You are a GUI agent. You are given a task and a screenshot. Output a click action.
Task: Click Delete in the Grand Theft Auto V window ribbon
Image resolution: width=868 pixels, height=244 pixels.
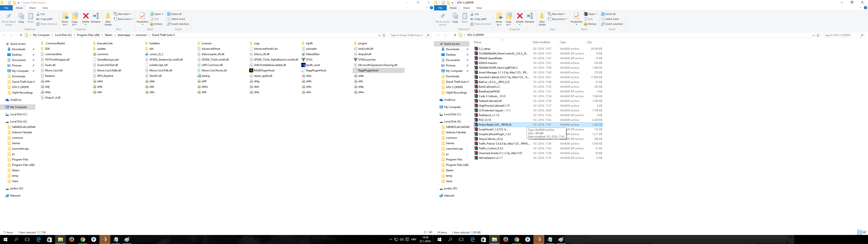click(x=86, y=18)
